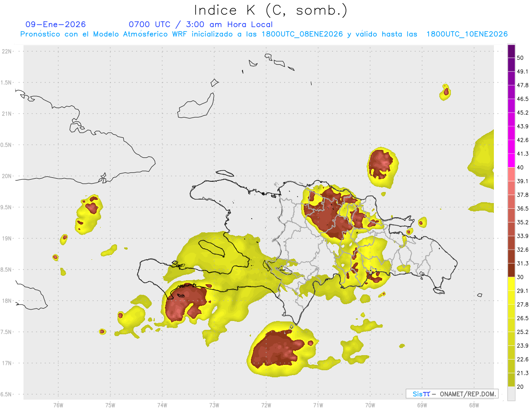532x411 pixels.
Task: Click the colorbar value '39.1'
Action: 523,181
